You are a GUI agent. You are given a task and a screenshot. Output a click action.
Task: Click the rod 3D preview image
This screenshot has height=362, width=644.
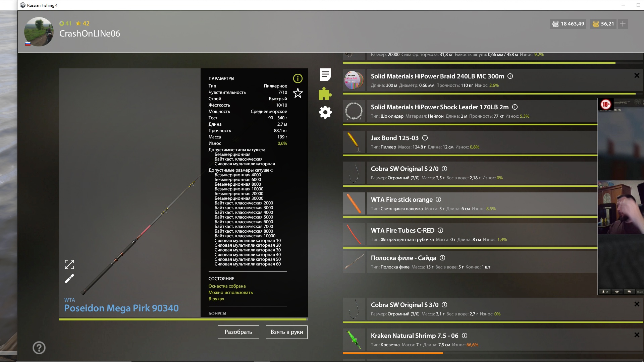[x=130, y=193]
